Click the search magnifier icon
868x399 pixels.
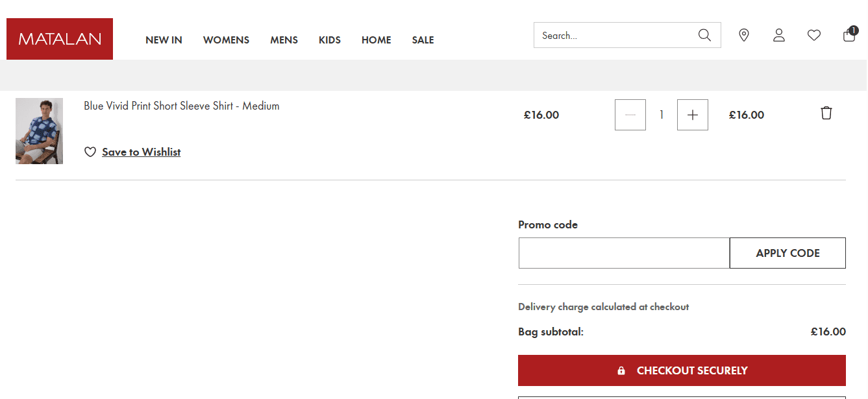coord(704,35)
